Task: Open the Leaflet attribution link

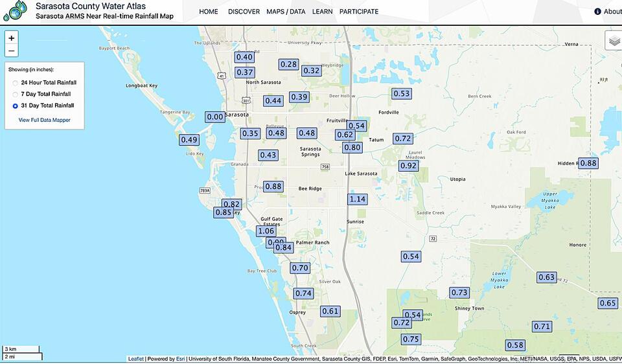Action: click(x=135, y=359)
